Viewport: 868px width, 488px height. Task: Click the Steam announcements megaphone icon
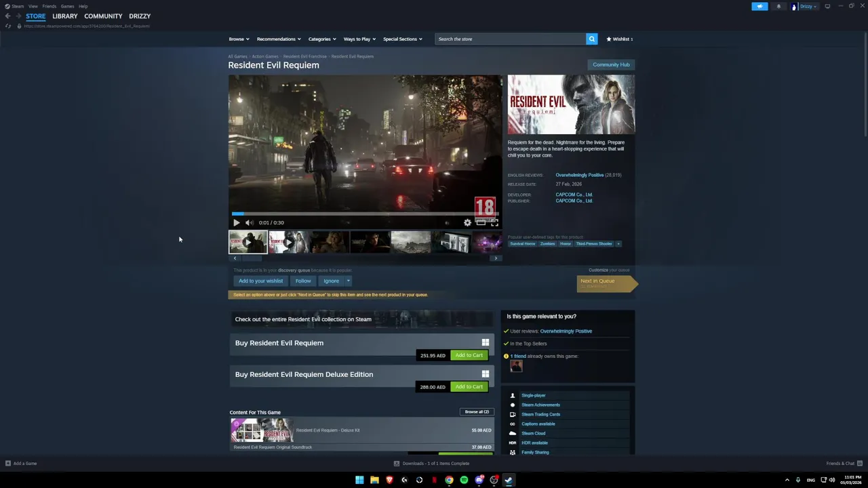pos(759,6)
